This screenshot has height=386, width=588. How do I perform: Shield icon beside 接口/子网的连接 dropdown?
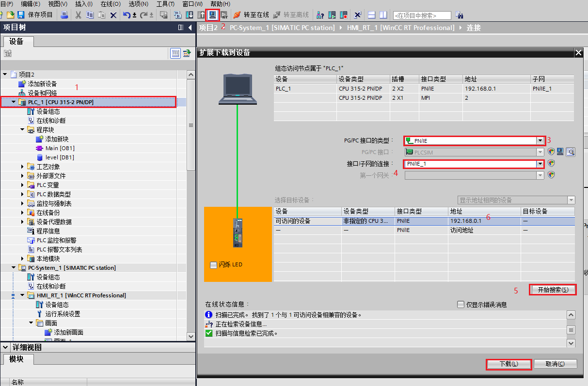551,164
